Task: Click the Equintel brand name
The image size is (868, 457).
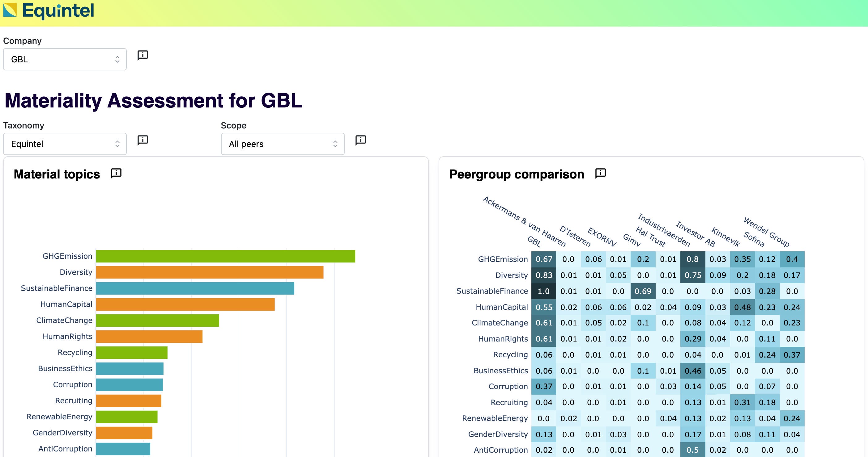Action: pyautogui.click(x=58, y=10)
